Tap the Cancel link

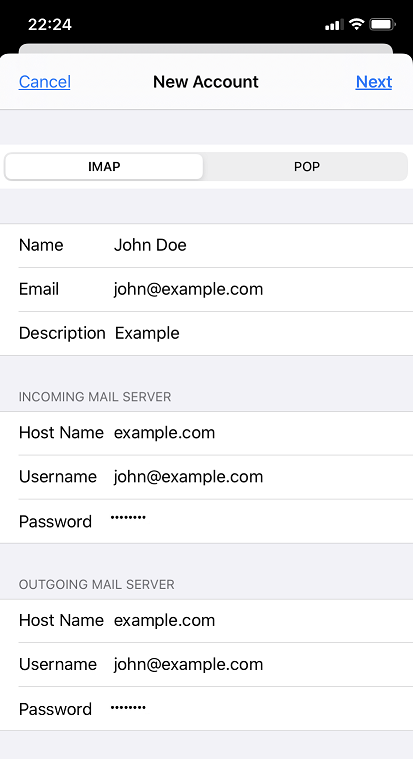[45, 82]
